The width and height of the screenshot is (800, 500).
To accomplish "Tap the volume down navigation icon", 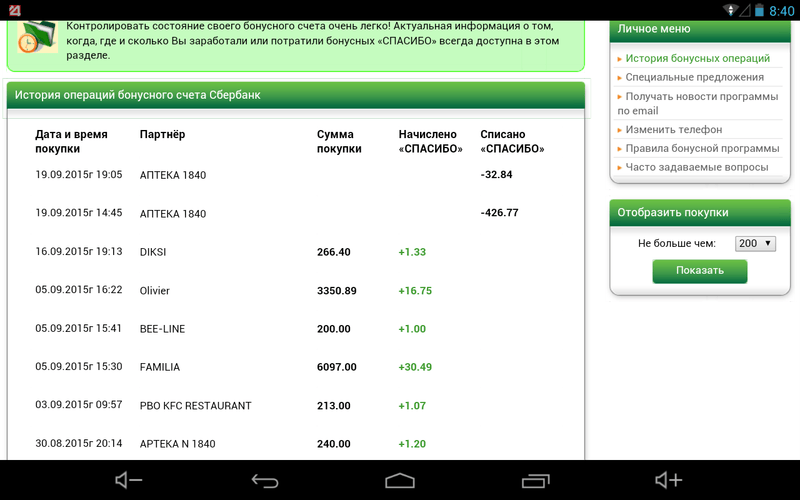I will 129,480.
